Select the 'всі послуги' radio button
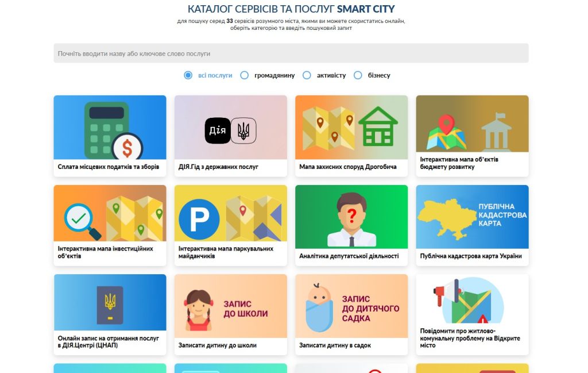This screenshot has width=588, height=373. [x=188, y=75]
